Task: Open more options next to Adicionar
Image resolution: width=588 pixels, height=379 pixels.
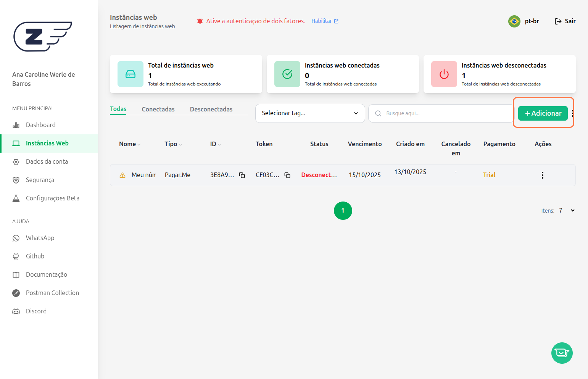Action: point(572,113)
